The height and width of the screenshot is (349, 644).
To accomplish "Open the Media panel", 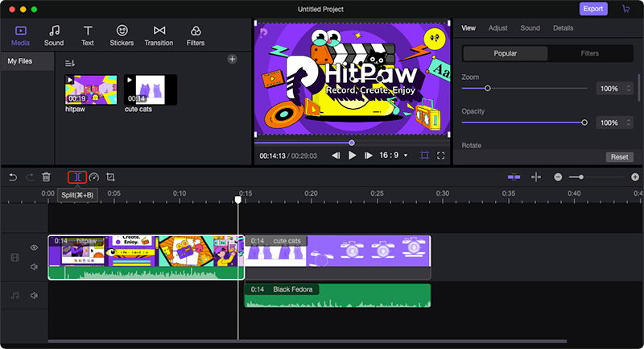I will (20, 35).
